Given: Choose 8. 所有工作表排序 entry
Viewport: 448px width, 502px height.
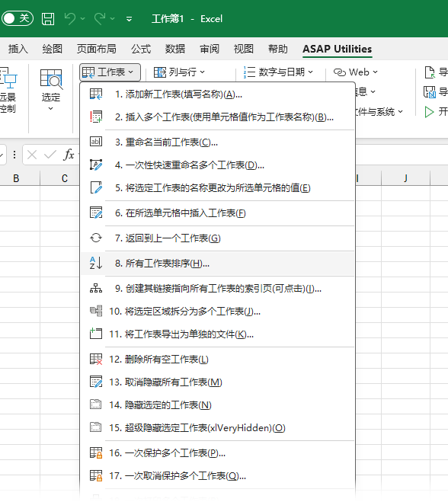Looking at the screenshot, I should [218, 264].
